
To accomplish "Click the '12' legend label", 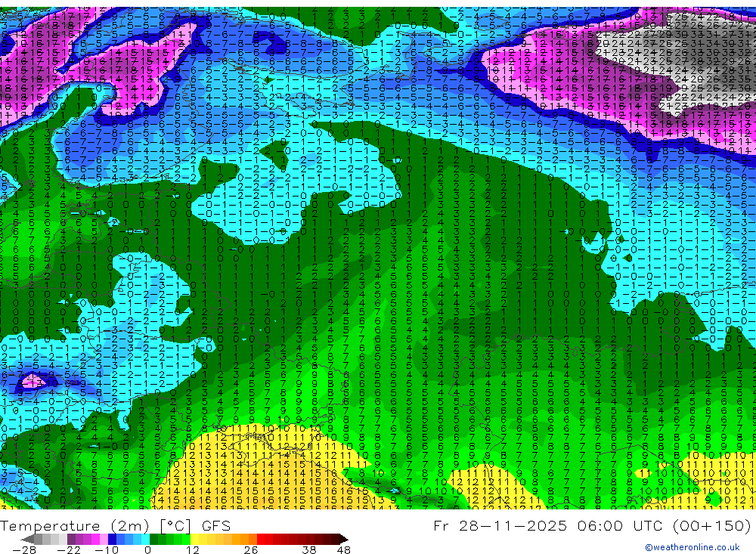I will 193,550.
